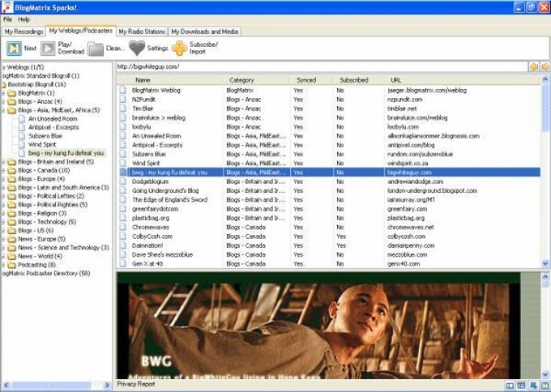This screenshot has width=551, height=392.
Task: Expand the Blogs - Religion (3) tree node
Action: (x=3, y=214)
